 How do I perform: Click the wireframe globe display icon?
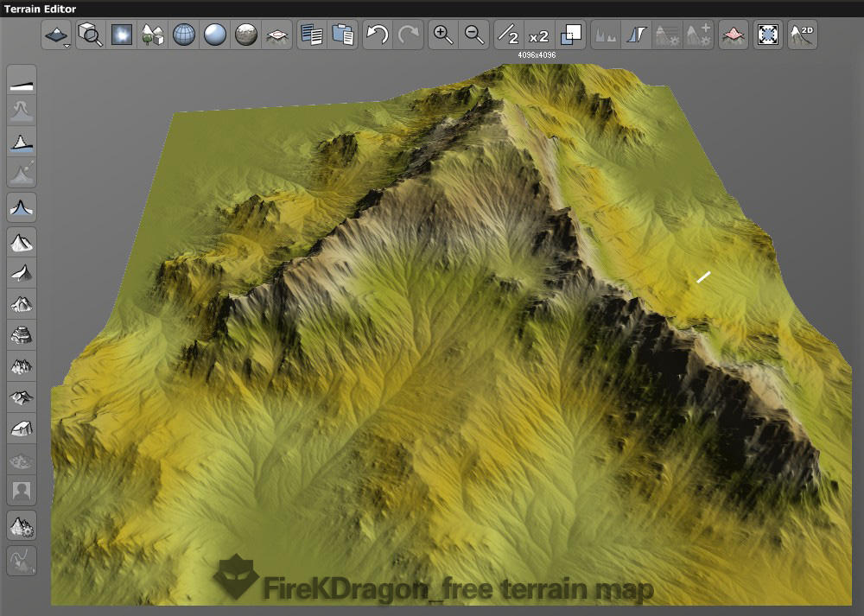tap(185, 35)
